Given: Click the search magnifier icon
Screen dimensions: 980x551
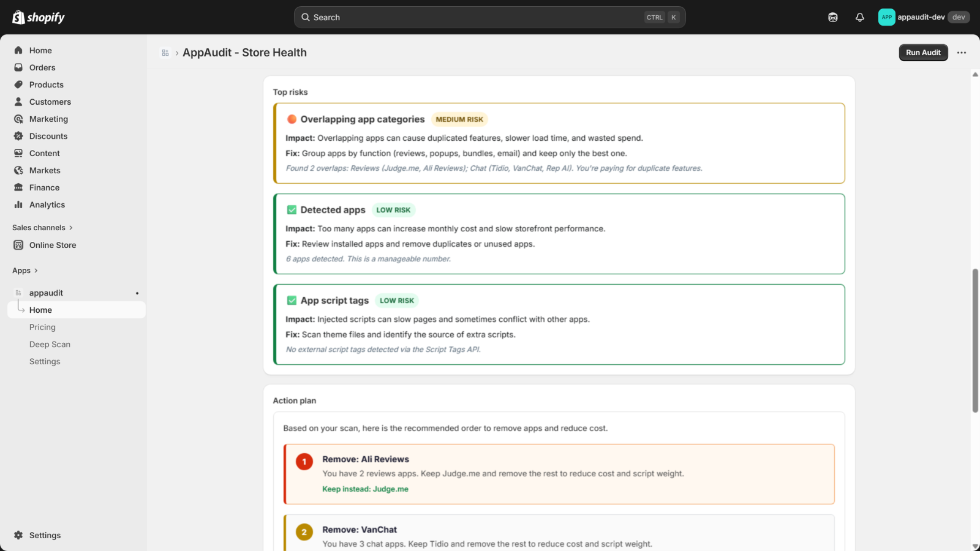Looking at the screenshot, I should (x=306, y=17).
